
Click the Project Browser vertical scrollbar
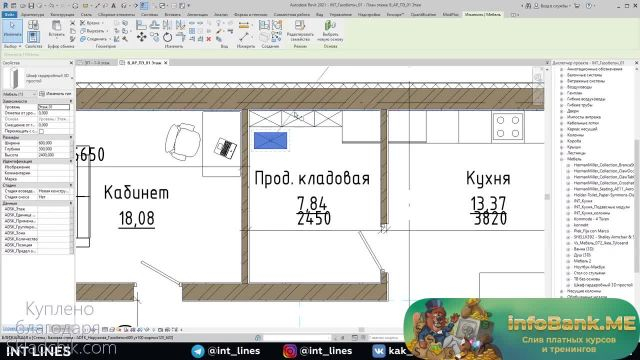click(x=636, y=204)
